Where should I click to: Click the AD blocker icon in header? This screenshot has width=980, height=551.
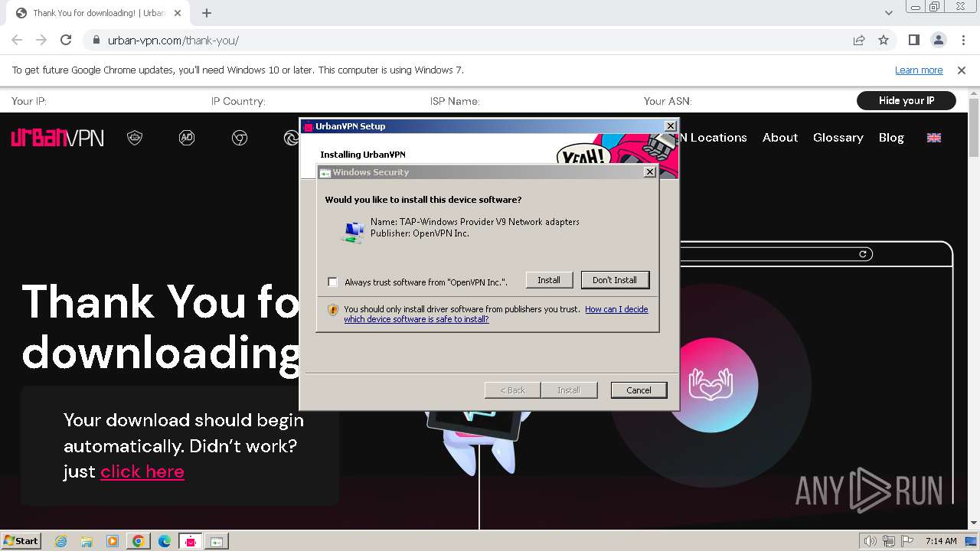pyautogui.click(x=187, y=138)
